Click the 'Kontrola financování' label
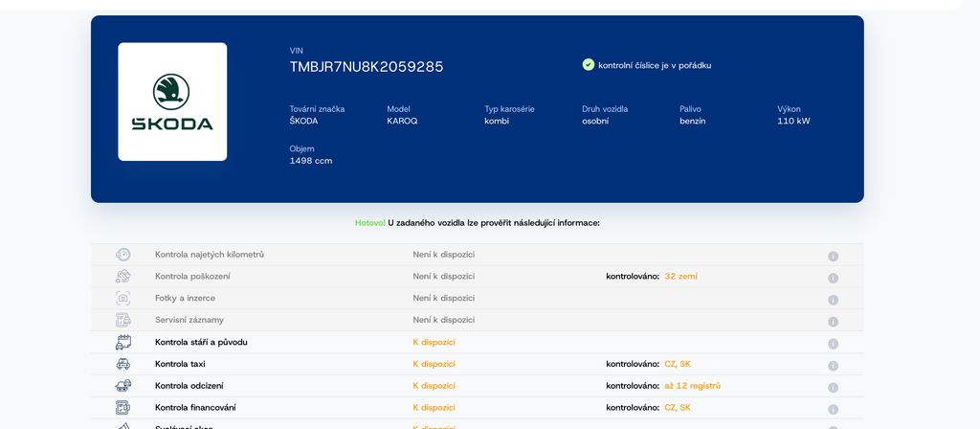This screenshot has width=980, height=429. tap(195, 408)
